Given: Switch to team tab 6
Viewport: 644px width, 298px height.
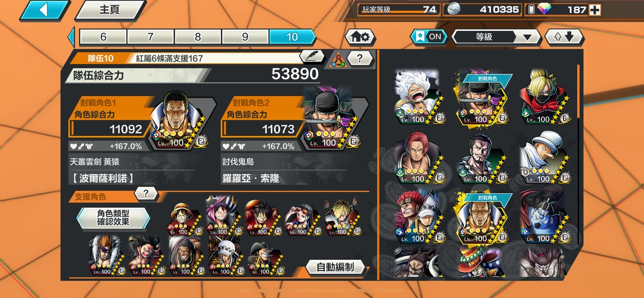Looking at the screenshot, I should click(x=103, y=37).
